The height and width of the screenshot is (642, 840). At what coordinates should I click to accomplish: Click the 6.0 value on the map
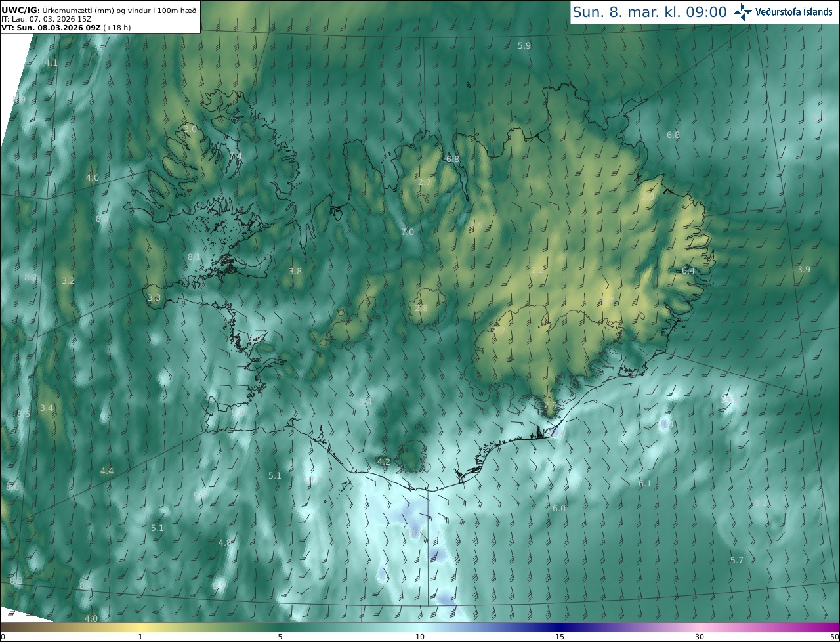pyautogui.click(x=558, y=508)
